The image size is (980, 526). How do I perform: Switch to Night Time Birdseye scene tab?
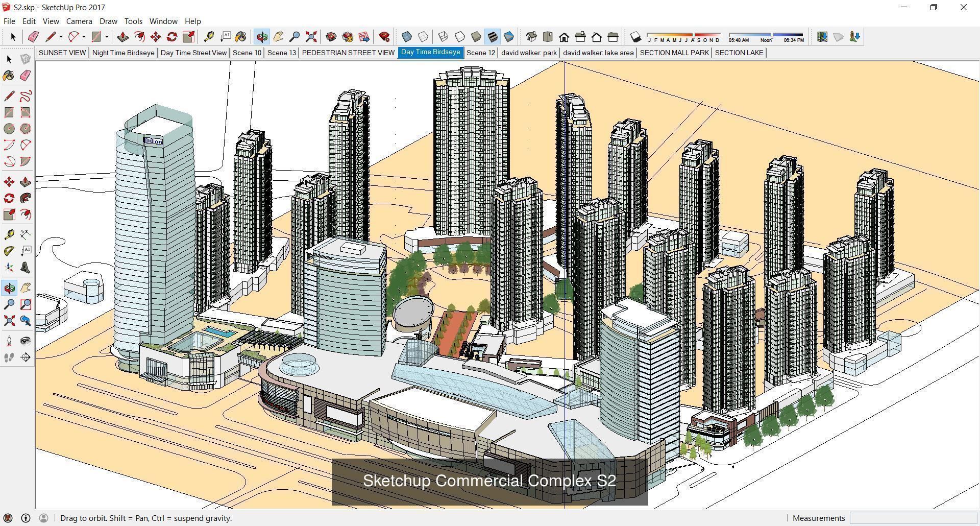click(x=123, y=53)
